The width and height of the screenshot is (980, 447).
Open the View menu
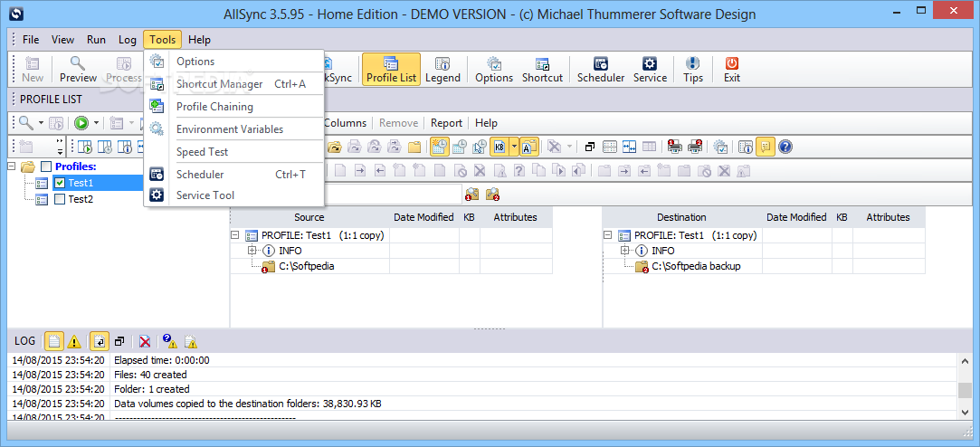pos(62,40)
